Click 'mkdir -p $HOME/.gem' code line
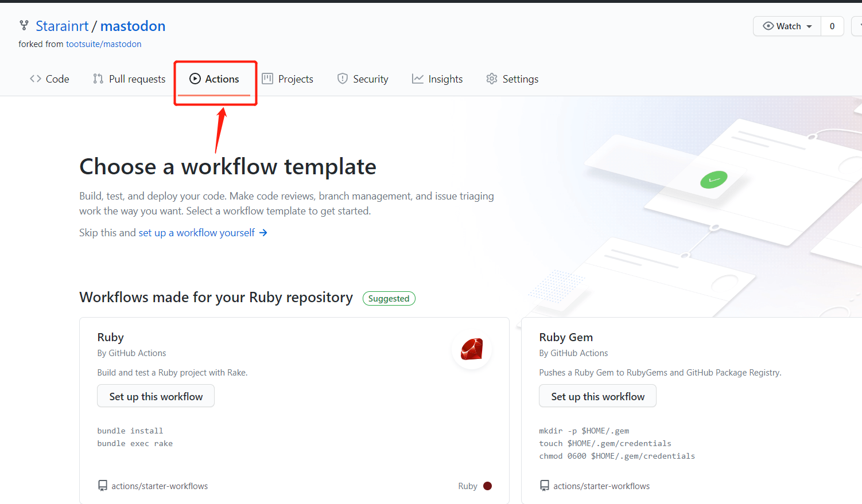Viewport: 862px width, 504px height. click(584, 431)
